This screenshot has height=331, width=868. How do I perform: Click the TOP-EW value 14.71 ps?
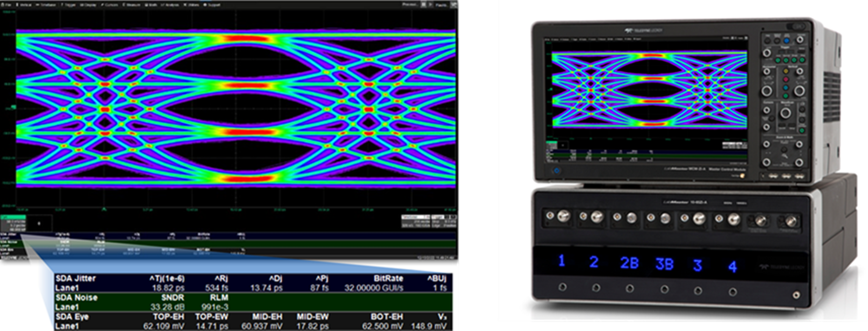[213, 326]
